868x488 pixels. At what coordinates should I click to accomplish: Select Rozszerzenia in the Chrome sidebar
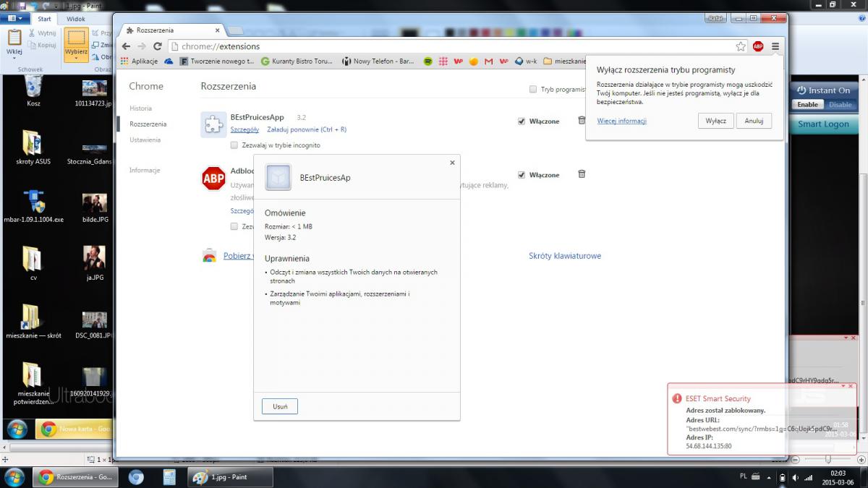[148, 124]
